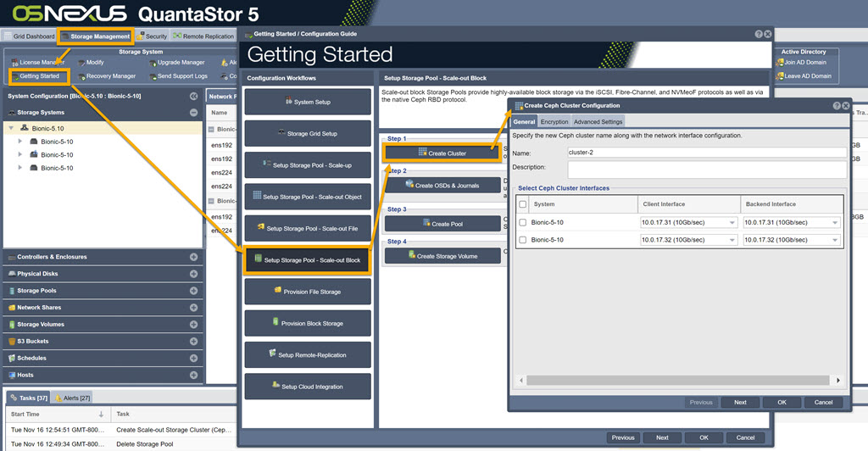Cancel the Getting Started dialog

pos(745,437)
